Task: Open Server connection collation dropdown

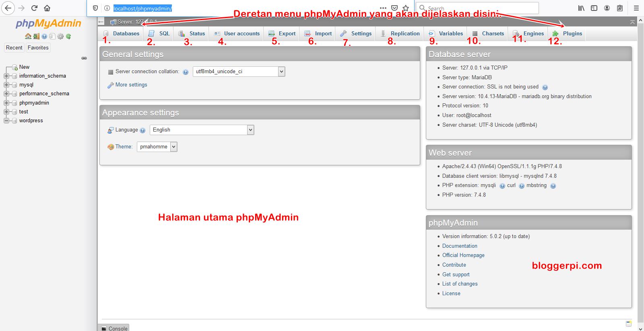Action: 239,72
